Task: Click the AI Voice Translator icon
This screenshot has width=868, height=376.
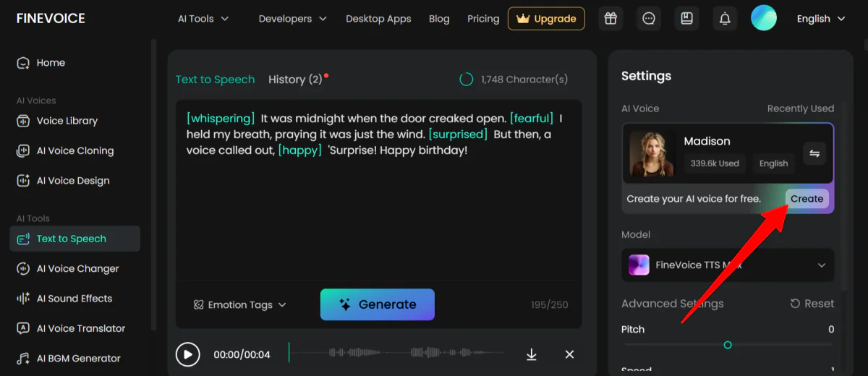Action: [23, 328]
